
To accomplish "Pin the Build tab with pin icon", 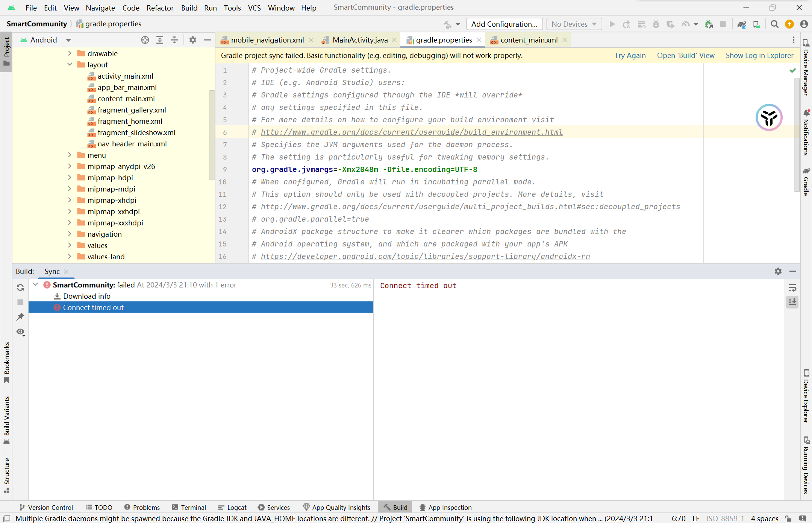I will point(20,317).
